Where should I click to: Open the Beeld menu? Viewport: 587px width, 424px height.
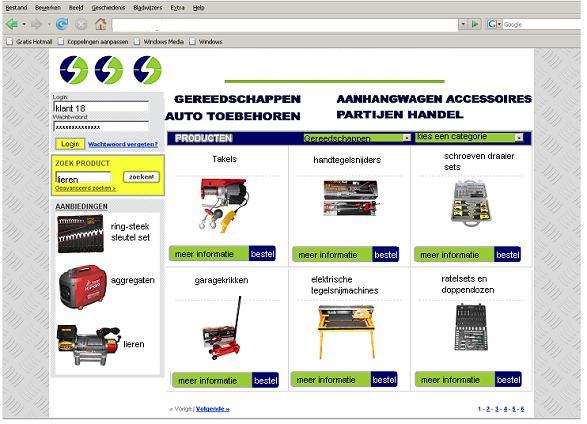click(x=76, y=7)
